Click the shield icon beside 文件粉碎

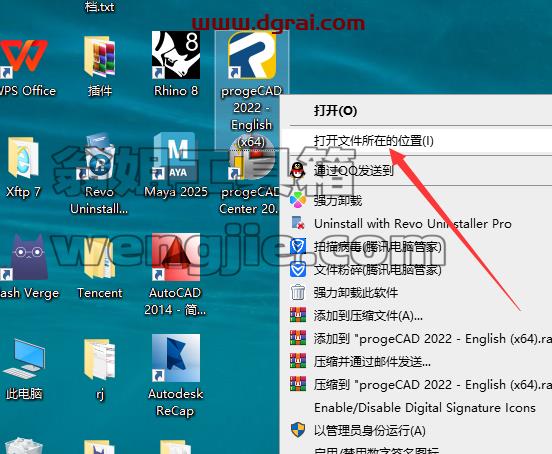click(298, 270)
